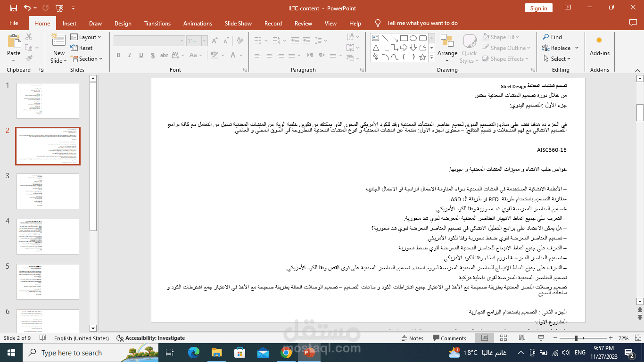
Task: Click the Reset button in Slides group
Action: click(82, 48)
